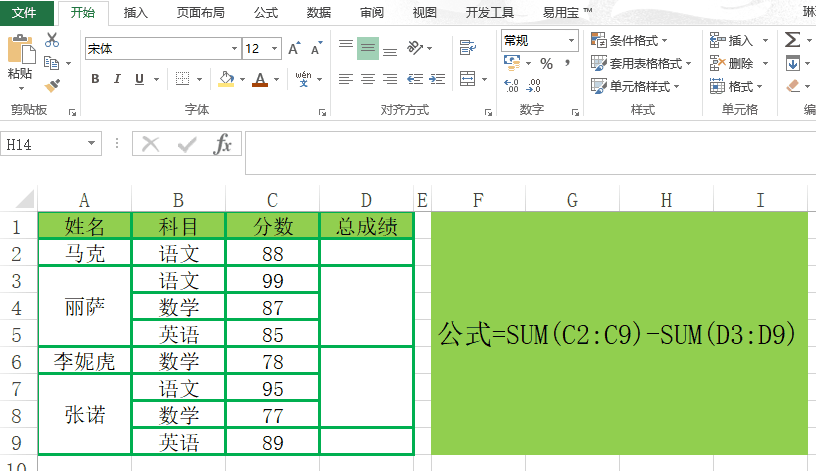This screenshot has height=471, width=816.
Task: Decrease font size with smaller A
Action: click(316, 48)
